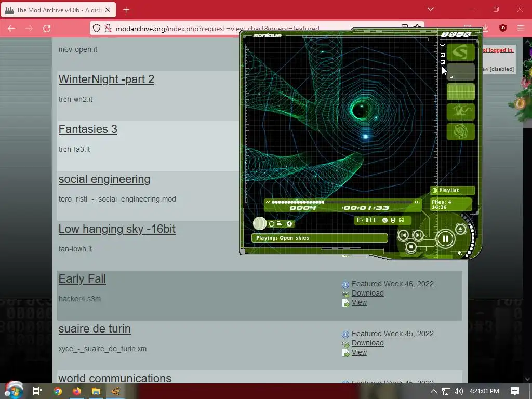Click the Sonique volume speaker icon
Image resolution: width=532 pixels, height=399 pixels.
(x=460, y=253)
